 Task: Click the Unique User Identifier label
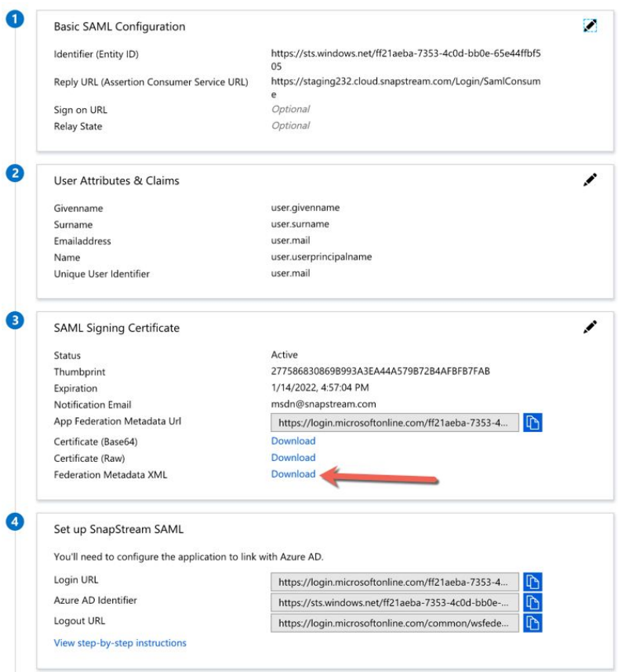102,274
